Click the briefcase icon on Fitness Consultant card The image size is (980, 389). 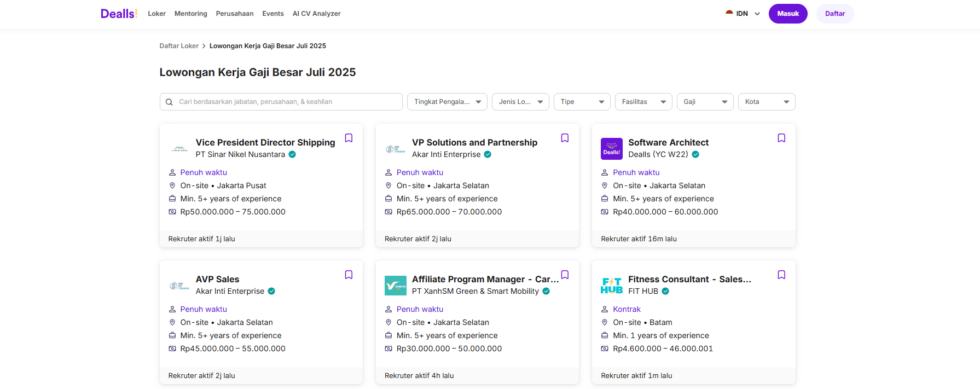[x=605, y=335]
